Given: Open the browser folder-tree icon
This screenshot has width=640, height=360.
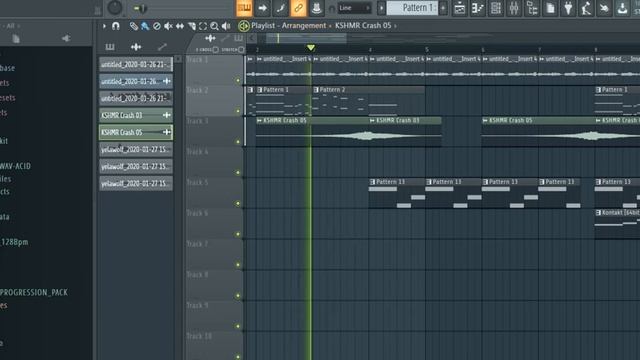Looking at the screenshot, I should [x=532, y=8].
